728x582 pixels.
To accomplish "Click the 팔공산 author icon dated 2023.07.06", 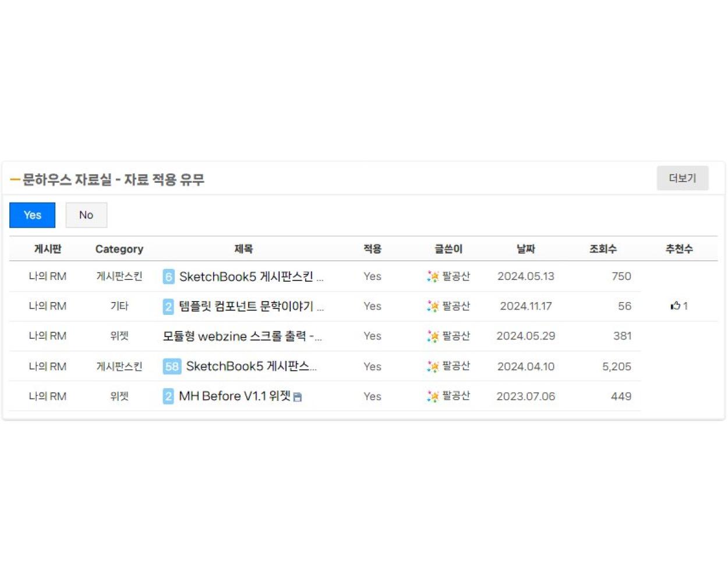I will point(433,396).
